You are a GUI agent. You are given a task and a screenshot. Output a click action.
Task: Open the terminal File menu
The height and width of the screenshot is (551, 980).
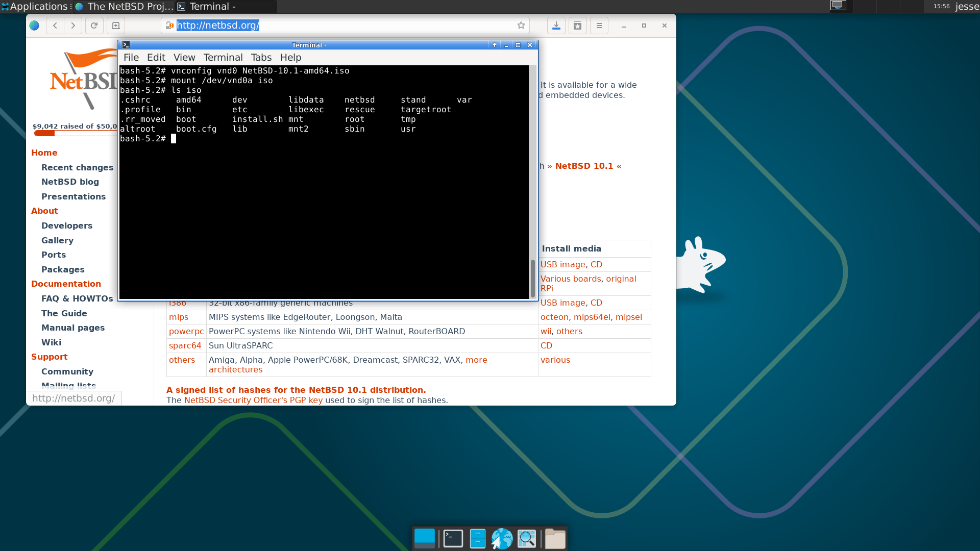click(x=131, y=58)
